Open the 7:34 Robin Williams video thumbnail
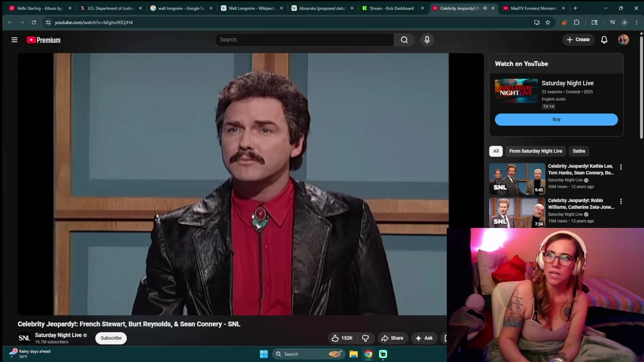The width and height of the screenshot is (644, 362). pyautogui.click(x=517, y=212)
